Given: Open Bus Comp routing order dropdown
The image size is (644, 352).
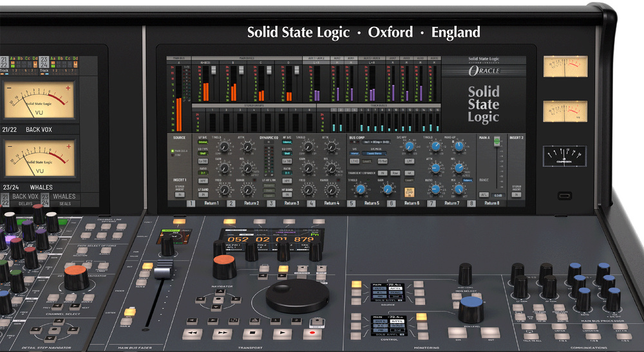Looking at the screenshot, I should tap(375, 142).
